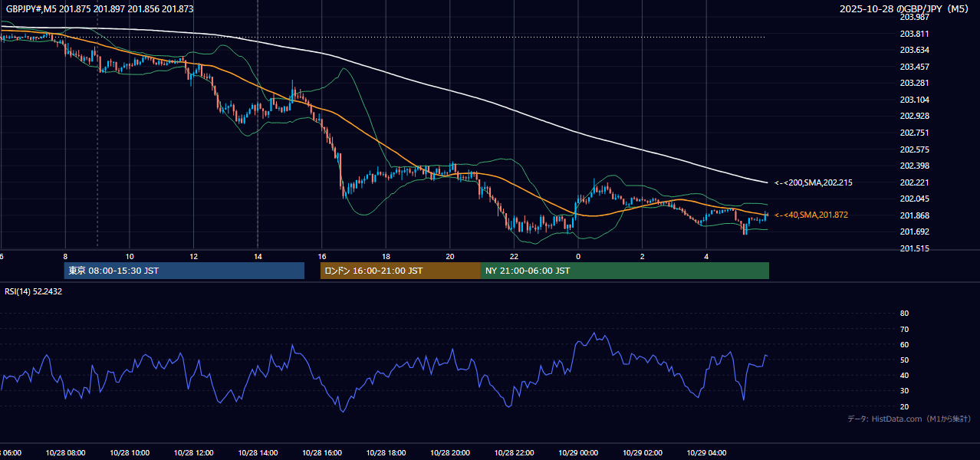Click price axis value 203.811
Viewport: 980px width, 460px height.
coord(915,34)
